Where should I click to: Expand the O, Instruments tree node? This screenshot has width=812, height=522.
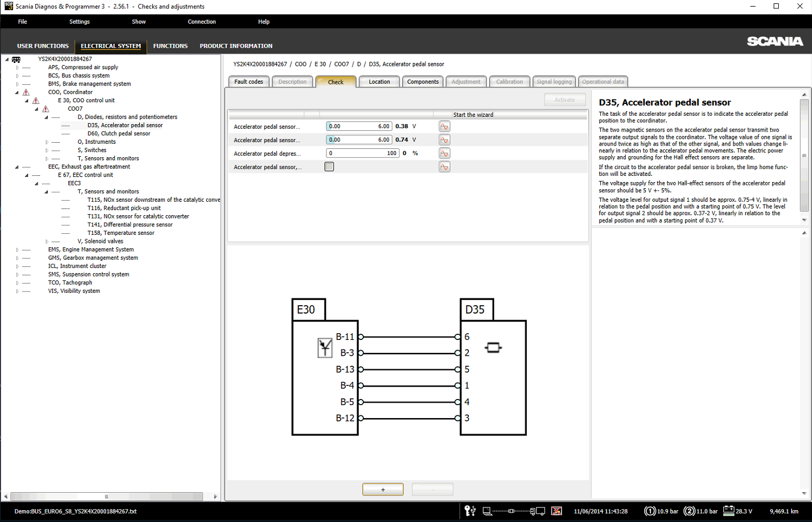[x=47, y=142]
